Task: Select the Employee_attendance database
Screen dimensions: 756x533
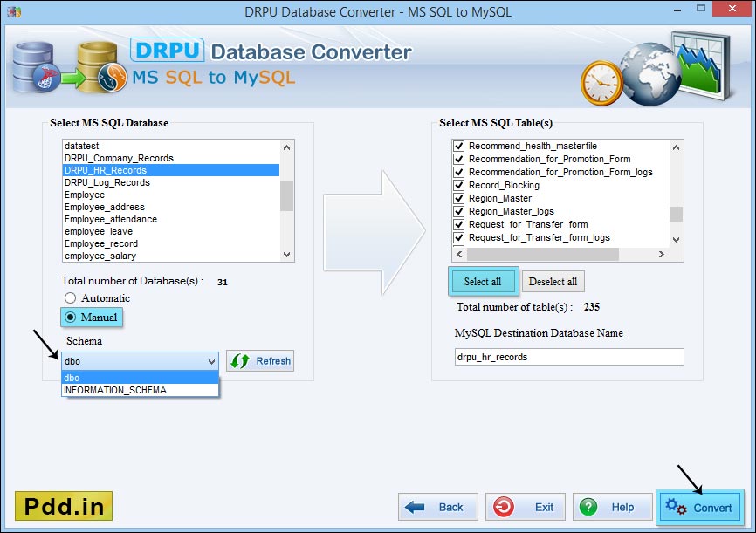Action: (x=171, y=219)
